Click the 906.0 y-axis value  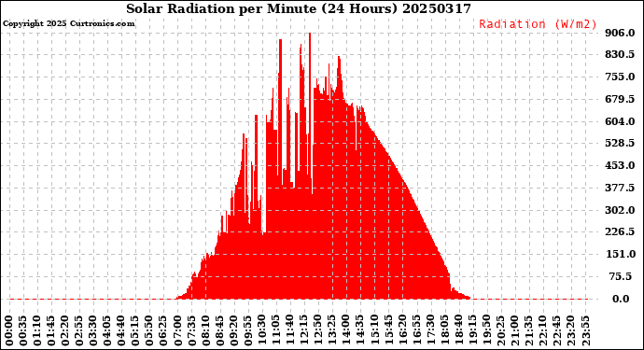click(x=620, y=33)
